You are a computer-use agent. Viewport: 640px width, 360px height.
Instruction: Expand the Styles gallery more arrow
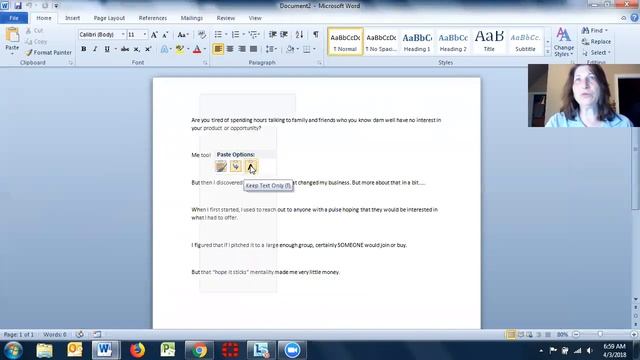coord(548,52)
